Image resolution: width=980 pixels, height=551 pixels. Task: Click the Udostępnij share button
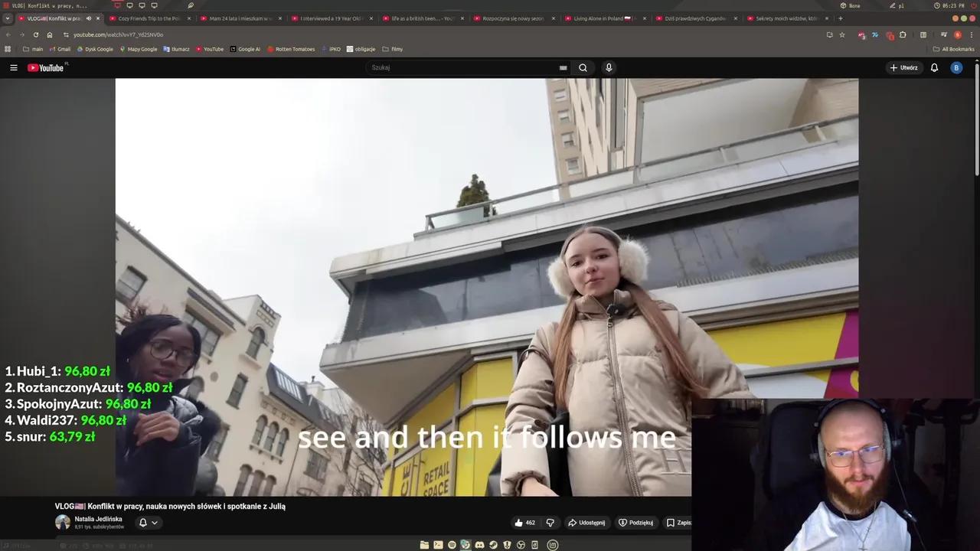click(586, 523)
